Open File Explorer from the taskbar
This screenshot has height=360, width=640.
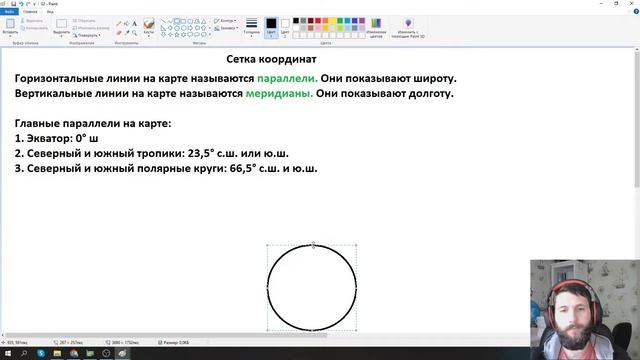pyautogui.click(x=57, y=353)
